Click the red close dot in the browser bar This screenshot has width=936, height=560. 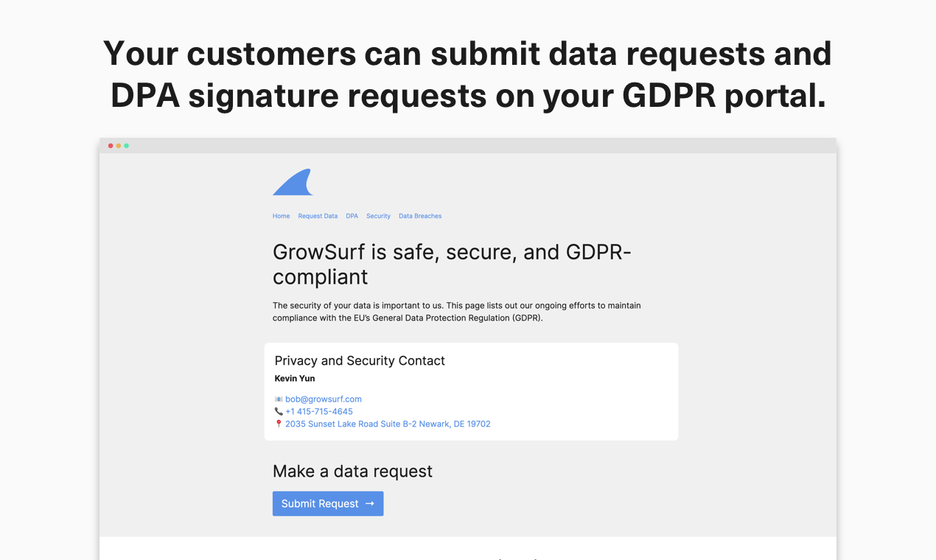[x=111, y=146]
